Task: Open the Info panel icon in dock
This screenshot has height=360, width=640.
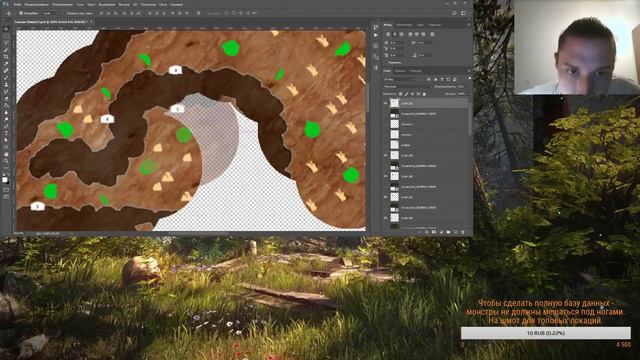Action: [376, 46]
